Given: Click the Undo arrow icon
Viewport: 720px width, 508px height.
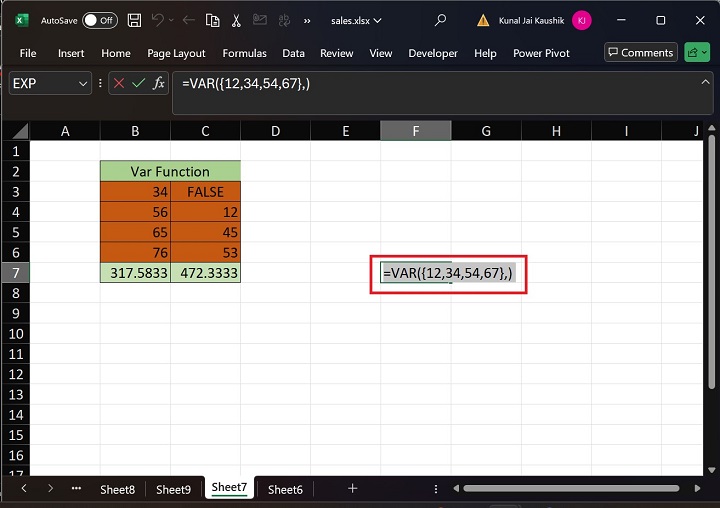Looking at the screenshot, I should 158,20.
